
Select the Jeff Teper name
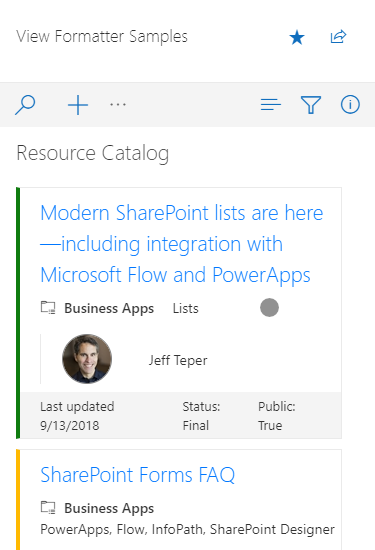click(178, 360)
